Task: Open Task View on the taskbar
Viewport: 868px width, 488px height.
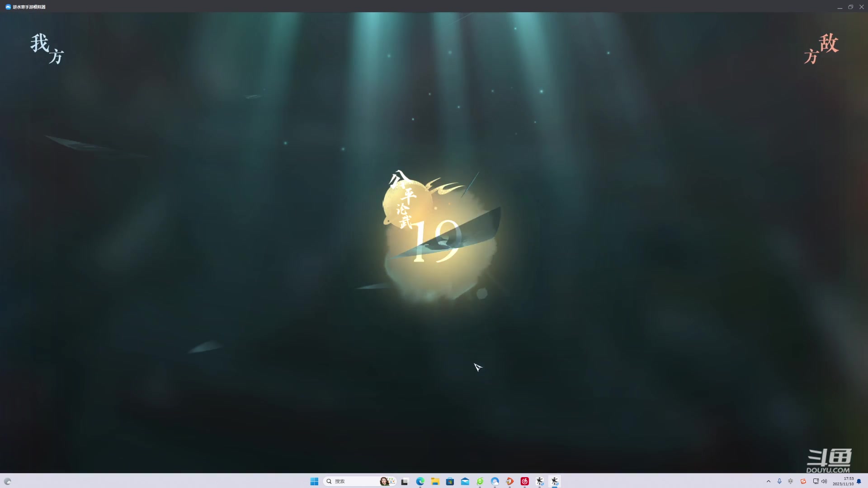Action: click(405, 481)
